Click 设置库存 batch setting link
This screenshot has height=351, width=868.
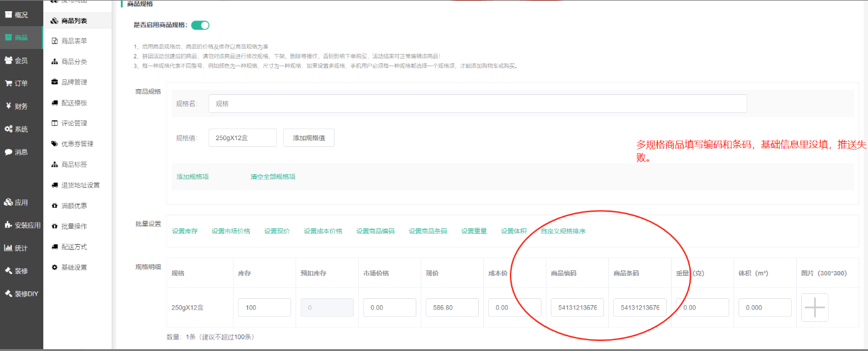[x=185, y=231]
